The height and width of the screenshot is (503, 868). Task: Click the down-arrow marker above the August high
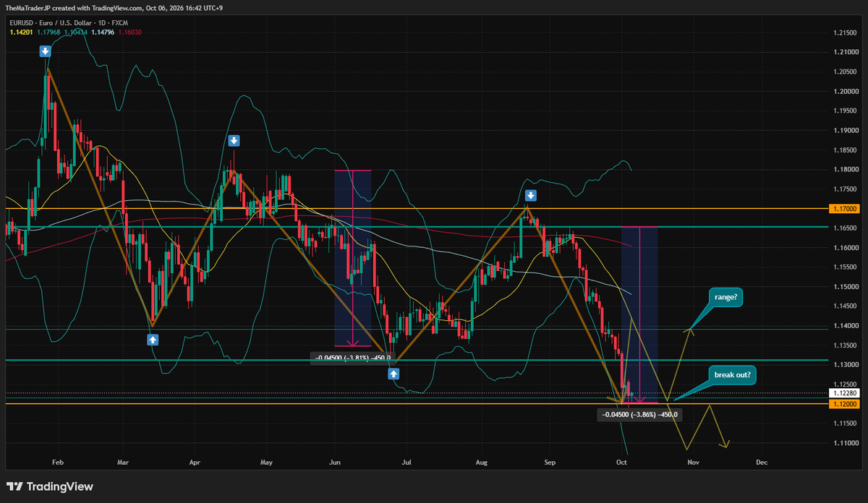point(530,196)
